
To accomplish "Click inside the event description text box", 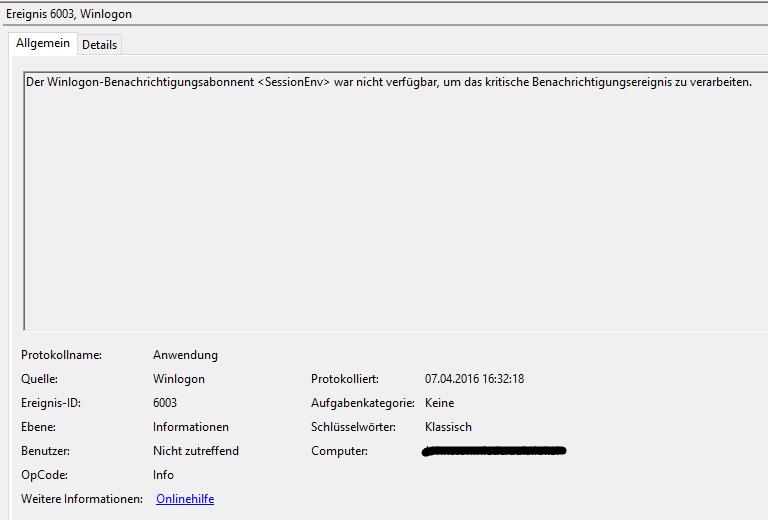I will point(396,201).
